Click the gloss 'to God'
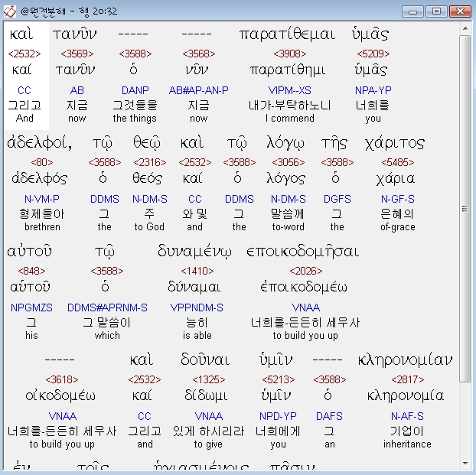Viewport: 476px width, 475px height. pyautogui.click(x=149, y=226)
